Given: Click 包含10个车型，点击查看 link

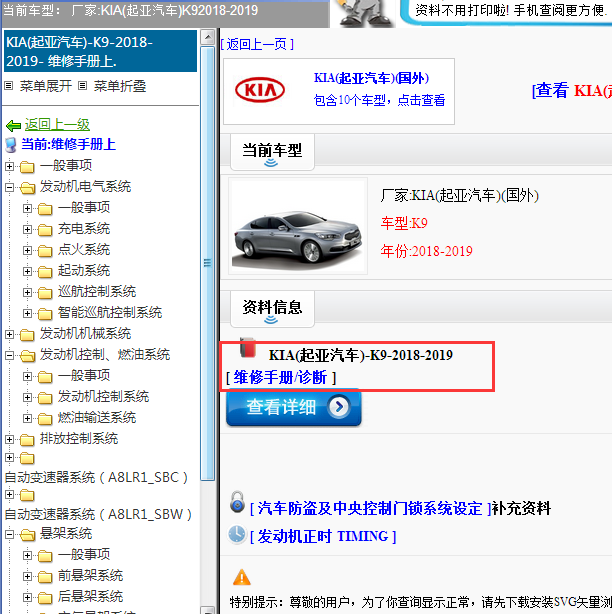Looking at the screenshot, I should (379, 100).
